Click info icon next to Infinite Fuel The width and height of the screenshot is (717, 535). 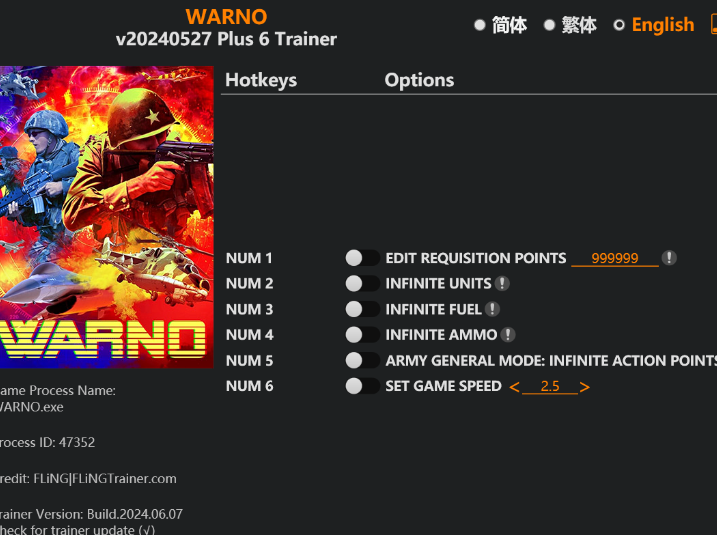click(x=492, y=309)
